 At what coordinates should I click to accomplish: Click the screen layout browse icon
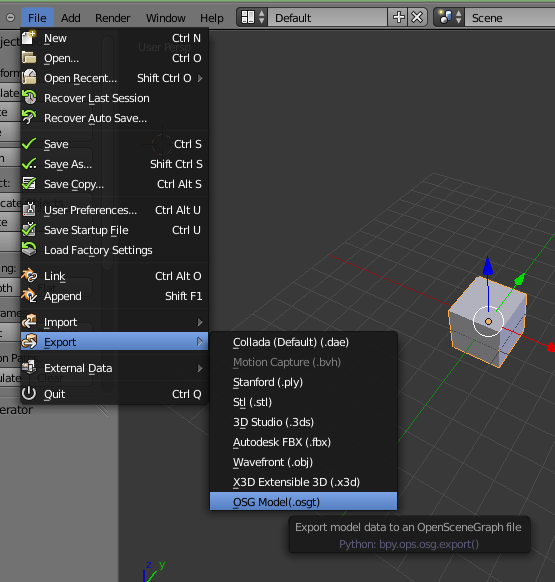(x=248, y=17)
